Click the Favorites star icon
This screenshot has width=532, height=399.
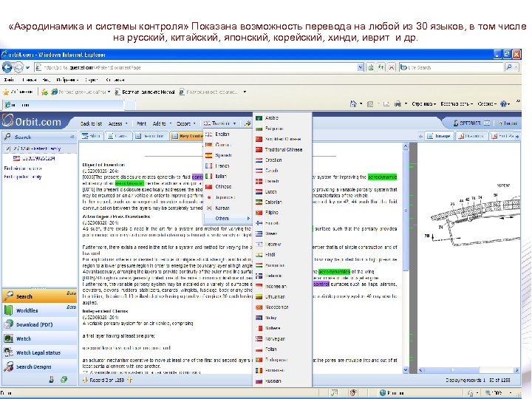pos(6,92)
